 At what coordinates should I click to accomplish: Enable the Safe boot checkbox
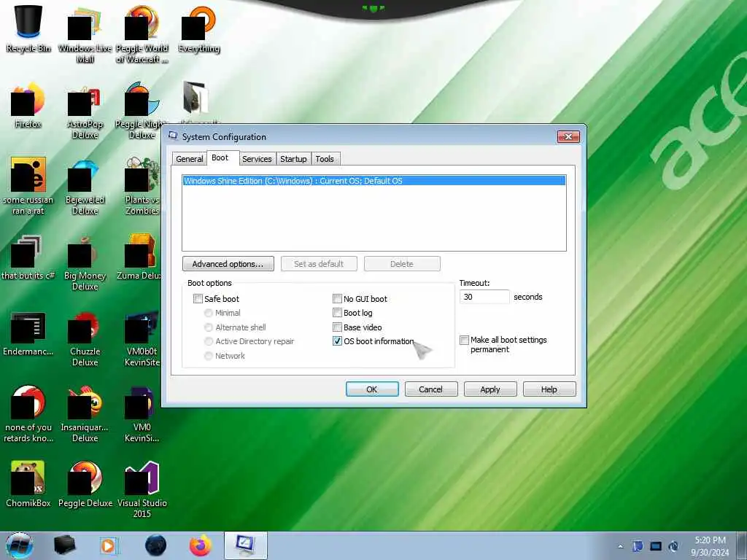[198, 298]
